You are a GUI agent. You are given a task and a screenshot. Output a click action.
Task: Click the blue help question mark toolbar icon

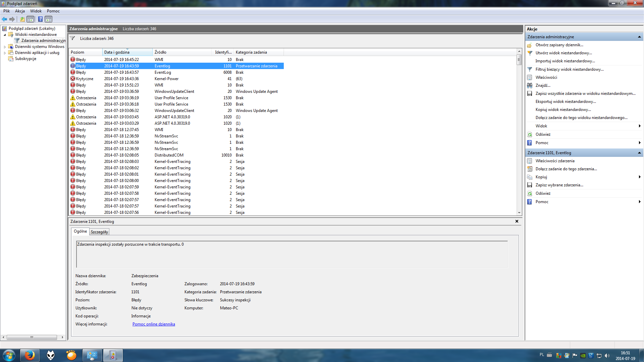40,19
